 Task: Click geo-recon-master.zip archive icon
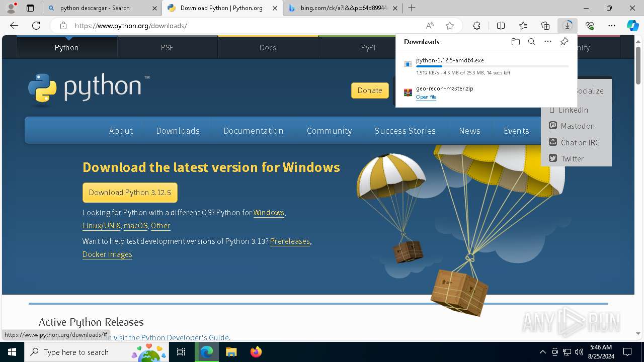(x=408, y=93)
